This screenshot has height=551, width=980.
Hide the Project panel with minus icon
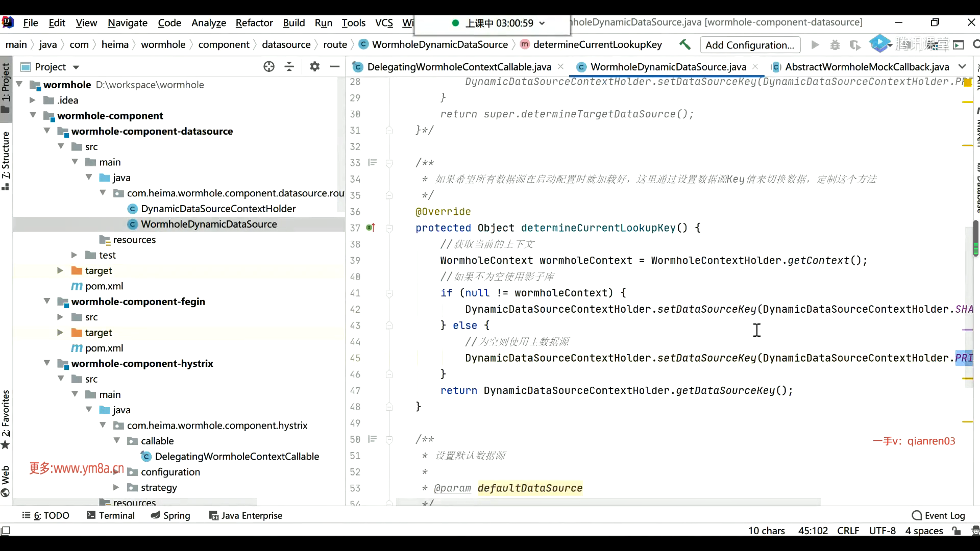point(335,67)
